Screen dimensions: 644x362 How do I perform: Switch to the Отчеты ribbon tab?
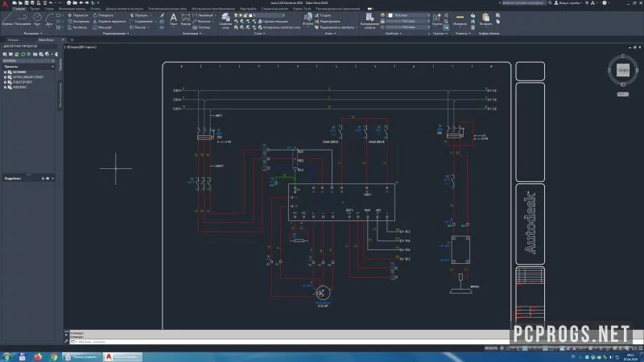point(95,9)
